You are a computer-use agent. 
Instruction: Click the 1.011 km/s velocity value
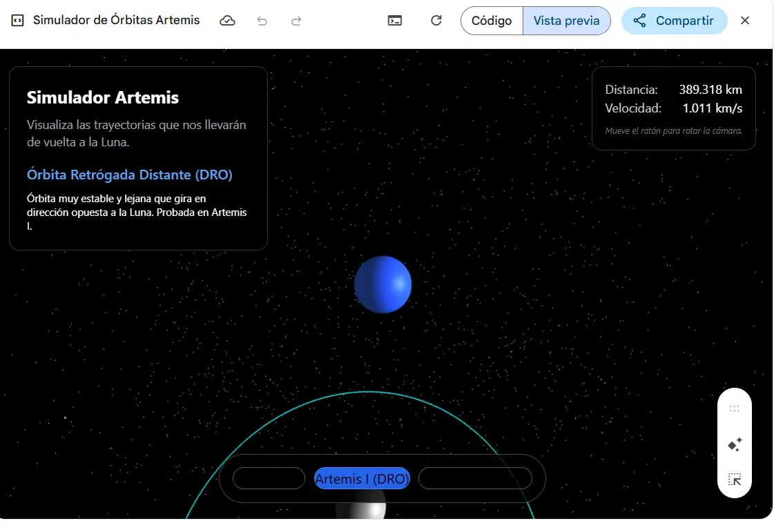(x=713, y=108)
